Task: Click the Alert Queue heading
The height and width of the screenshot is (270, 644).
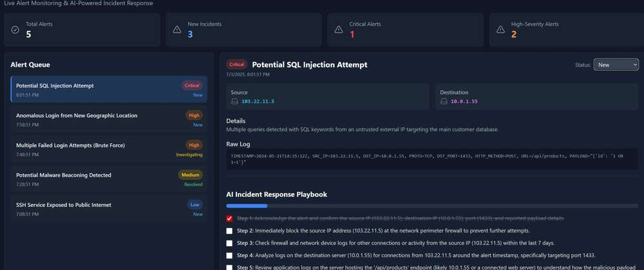Action: pyautogui.click(x=30, y=65)
